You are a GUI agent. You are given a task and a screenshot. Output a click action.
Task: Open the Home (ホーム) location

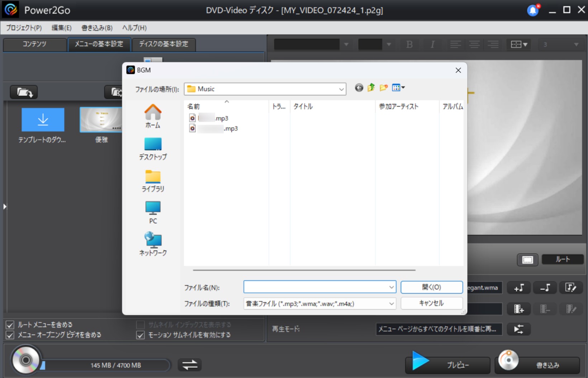pos(153,116)
